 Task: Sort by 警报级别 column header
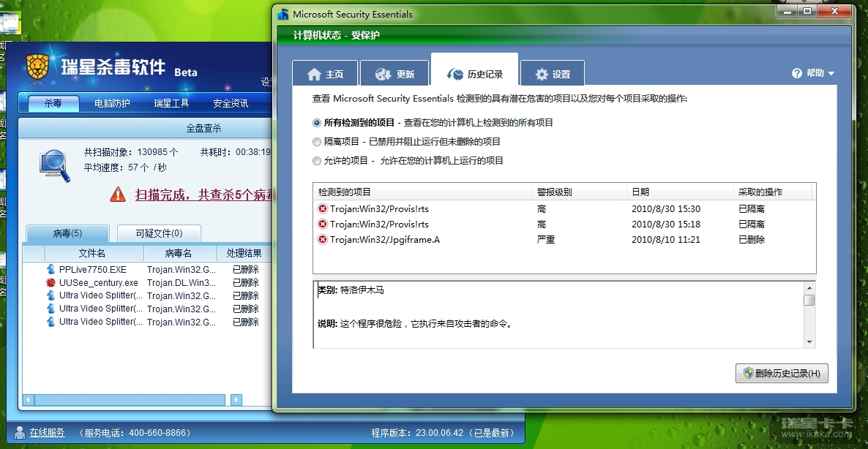coord(579,192)
